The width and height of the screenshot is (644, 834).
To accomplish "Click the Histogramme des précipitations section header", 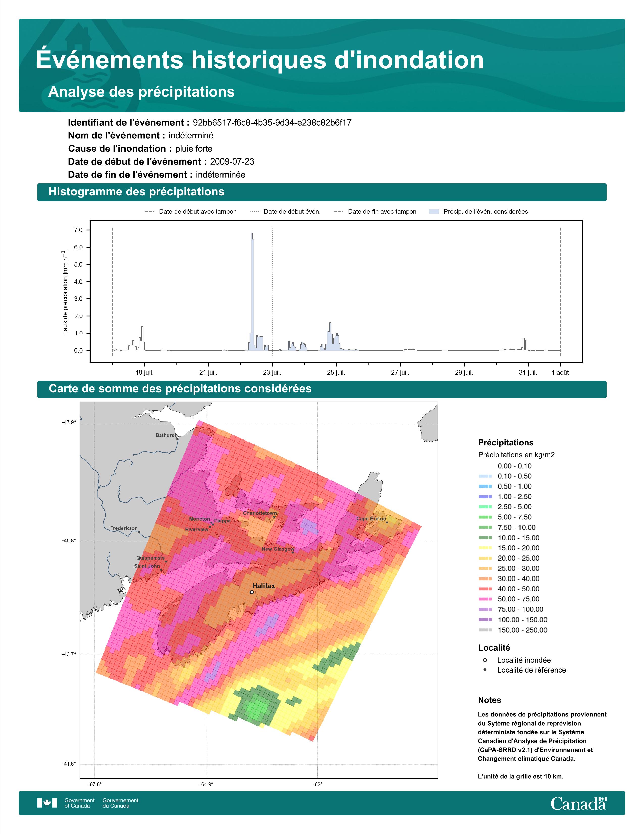I will point(321,192).
